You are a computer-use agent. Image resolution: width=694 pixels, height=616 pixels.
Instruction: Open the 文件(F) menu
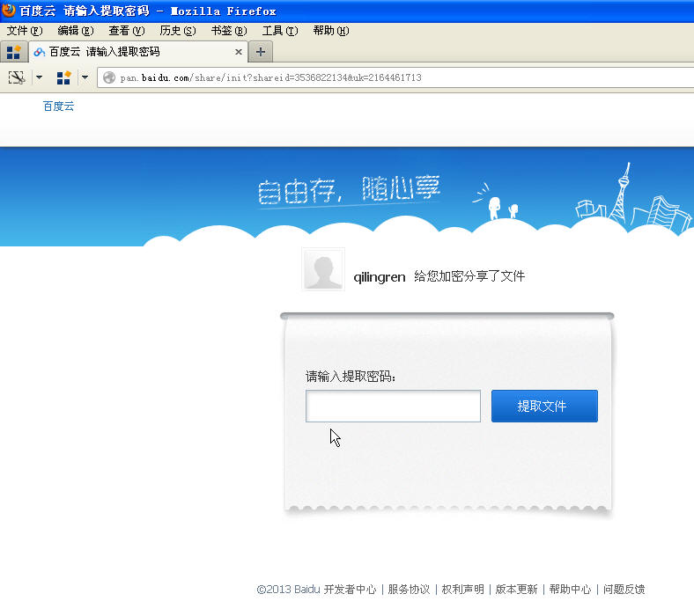click(25, 31)
